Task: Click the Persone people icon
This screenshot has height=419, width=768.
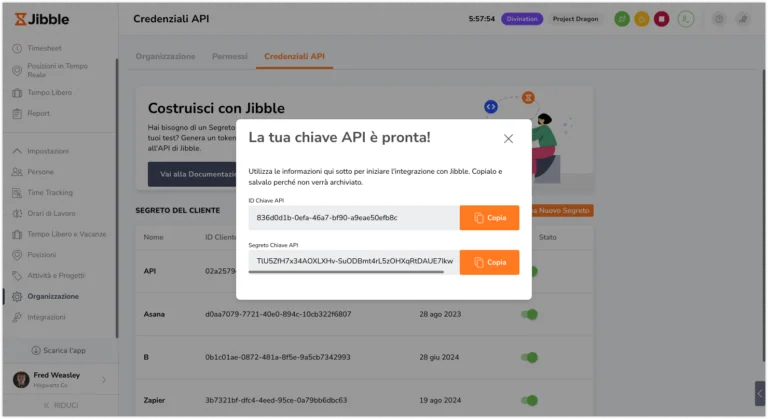Action: 17,172
